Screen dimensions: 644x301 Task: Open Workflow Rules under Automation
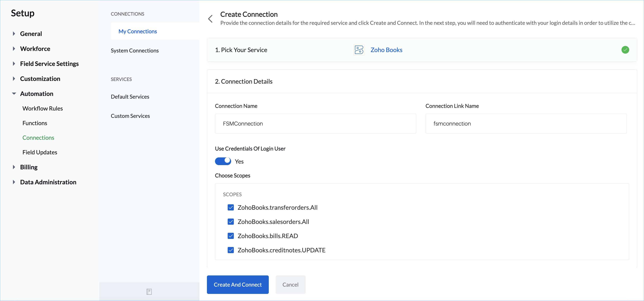42,108
